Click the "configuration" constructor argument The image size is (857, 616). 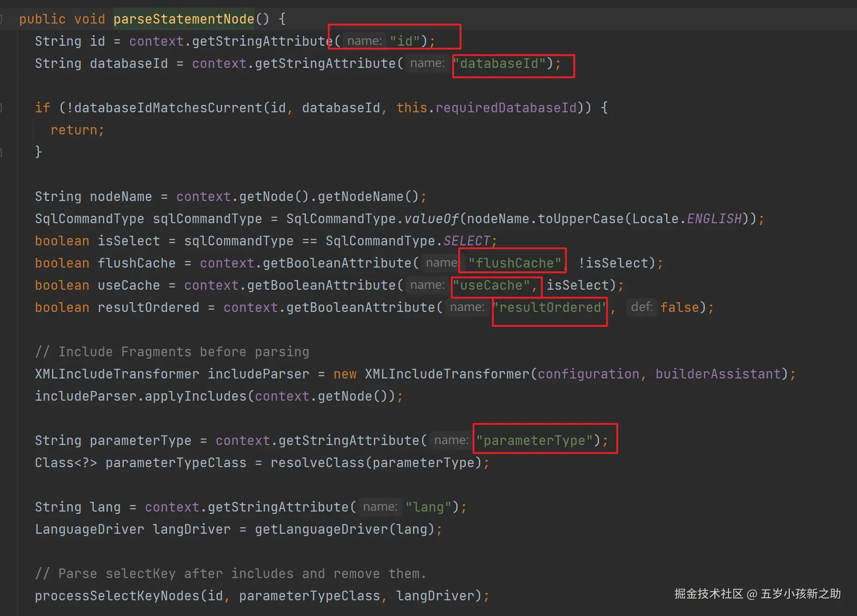(x=588, y=374)
